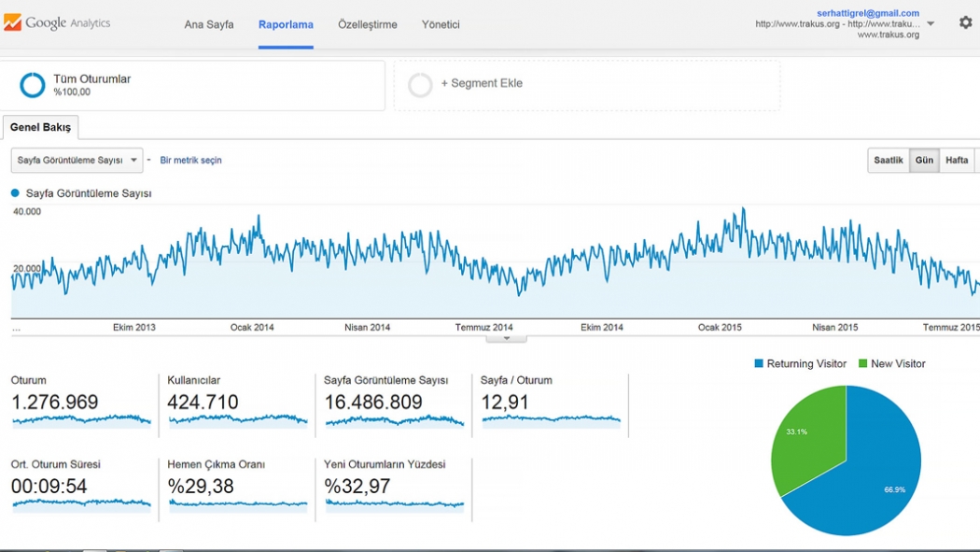Open the settings gear icon
The image size is (980, 552).
(965, 22)
